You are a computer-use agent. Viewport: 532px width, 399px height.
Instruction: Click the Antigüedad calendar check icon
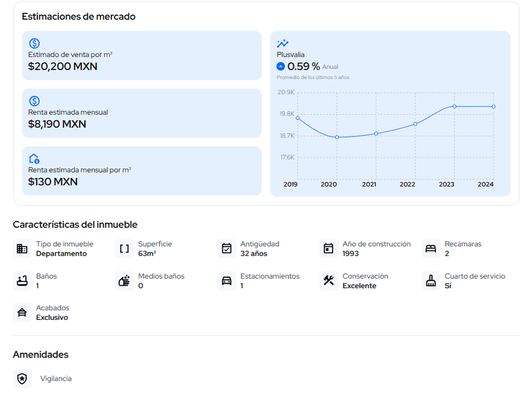coord(226,249)
